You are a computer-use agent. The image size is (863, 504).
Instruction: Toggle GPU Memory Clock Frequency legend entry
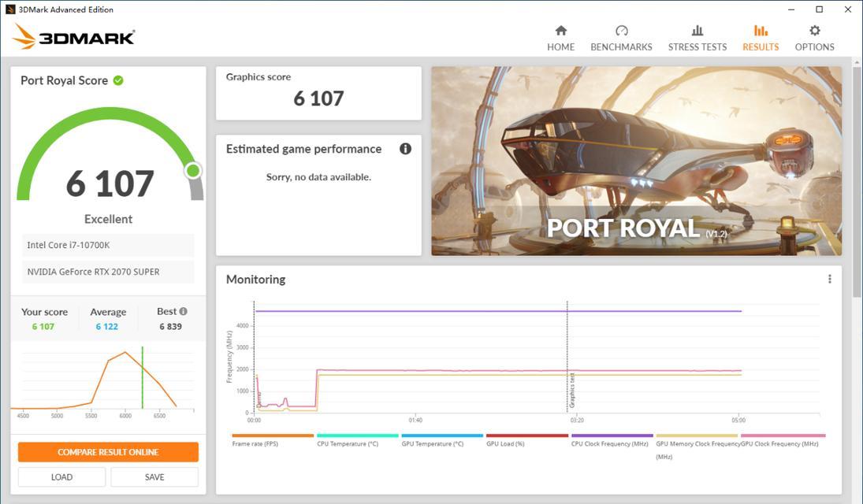(x=697, y=450)
